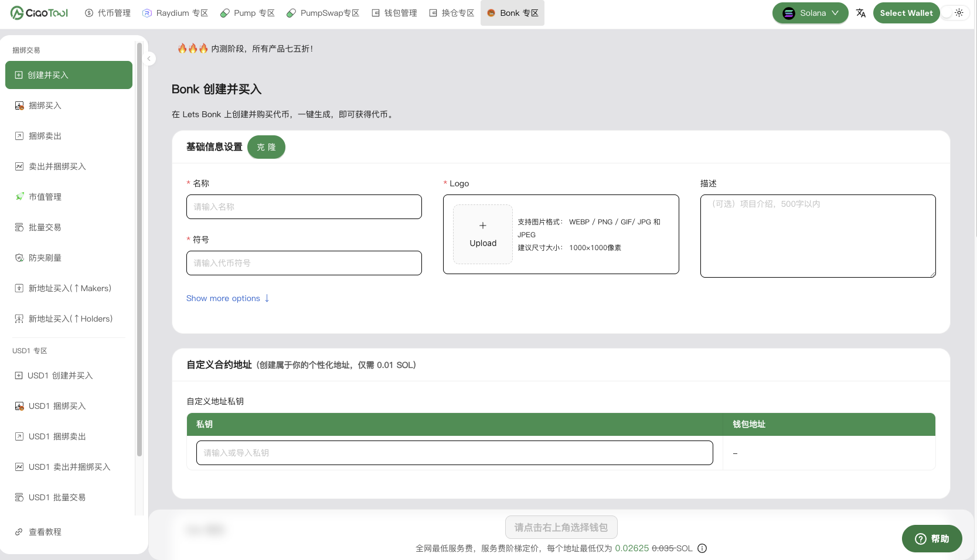The image size is (977, 560).
Task: Open the 帮助 help button
Action: coord(931,539)
